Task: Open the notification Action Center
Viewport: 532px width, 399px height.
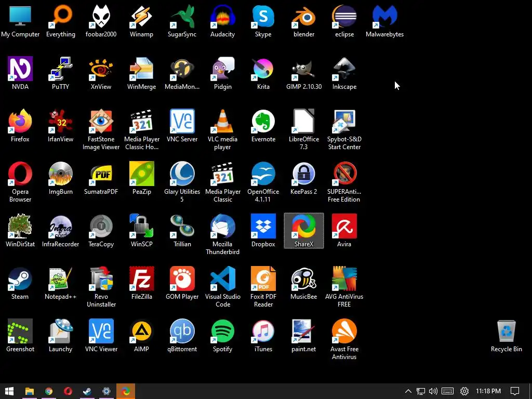Action: click(x=515, y=391)
